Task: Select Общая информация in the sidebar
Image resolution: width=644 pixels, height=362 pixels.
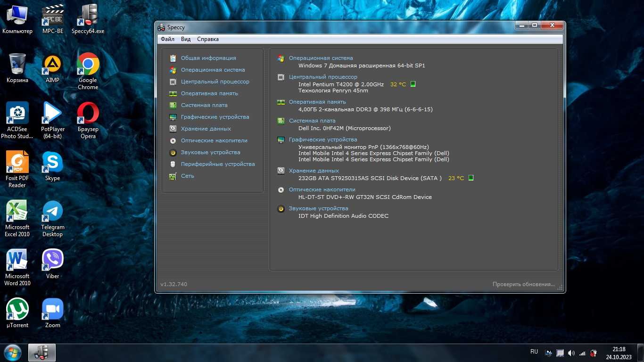Action: [x=208, y=58]
